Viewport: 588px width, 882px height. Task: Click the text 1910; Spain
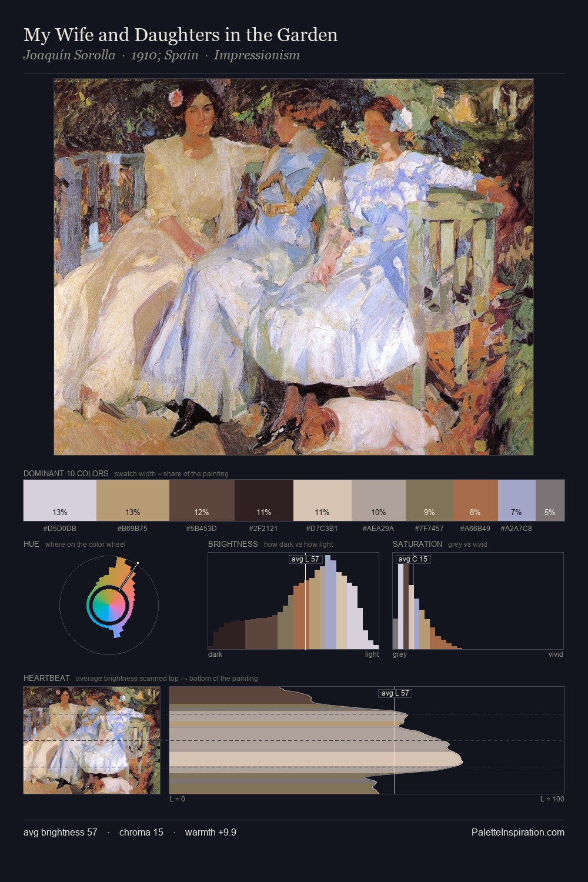click(165, 55)
